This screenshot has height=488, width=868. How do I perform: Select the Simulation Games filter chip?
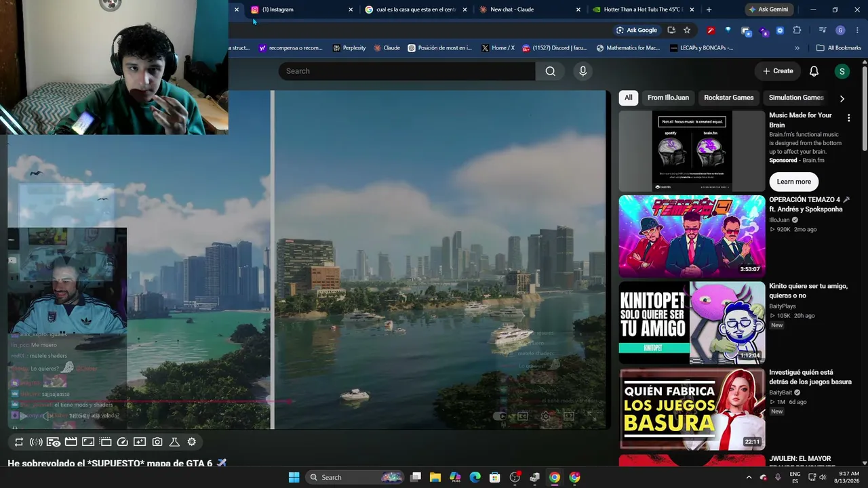click(796, 98)
